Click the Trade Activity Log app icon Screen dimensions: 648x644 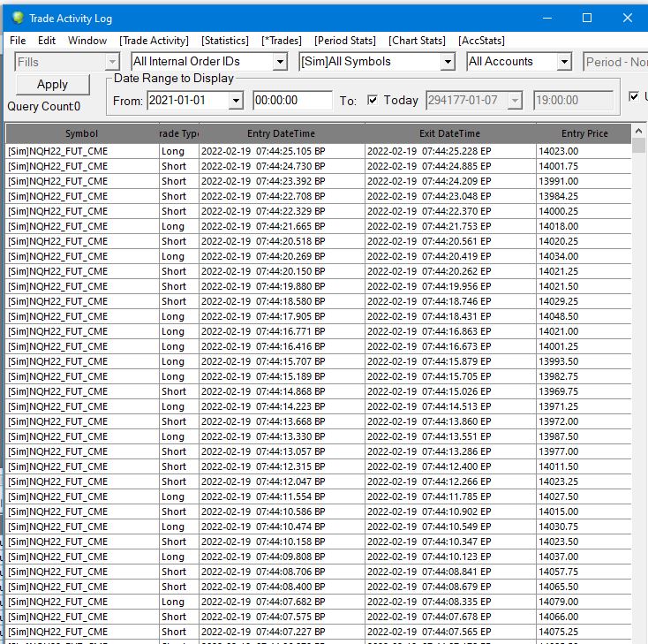tap(18, 19)
